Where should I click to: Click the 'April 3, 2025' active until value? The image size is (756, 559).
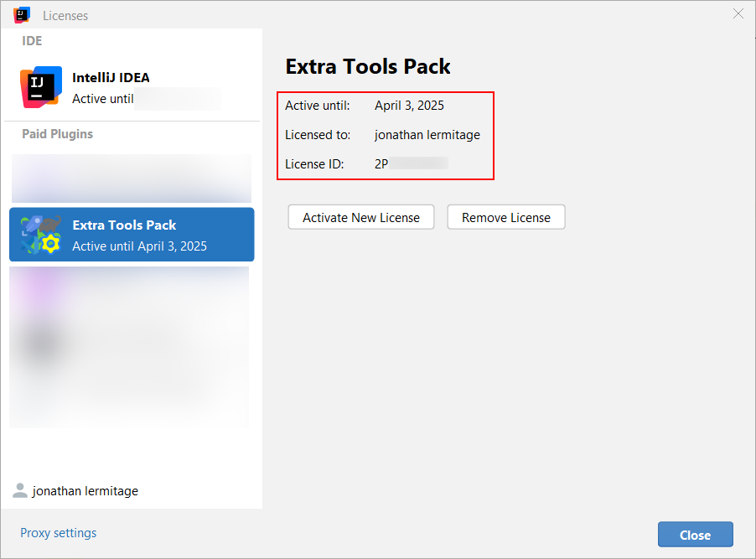[x=409, y=106]
